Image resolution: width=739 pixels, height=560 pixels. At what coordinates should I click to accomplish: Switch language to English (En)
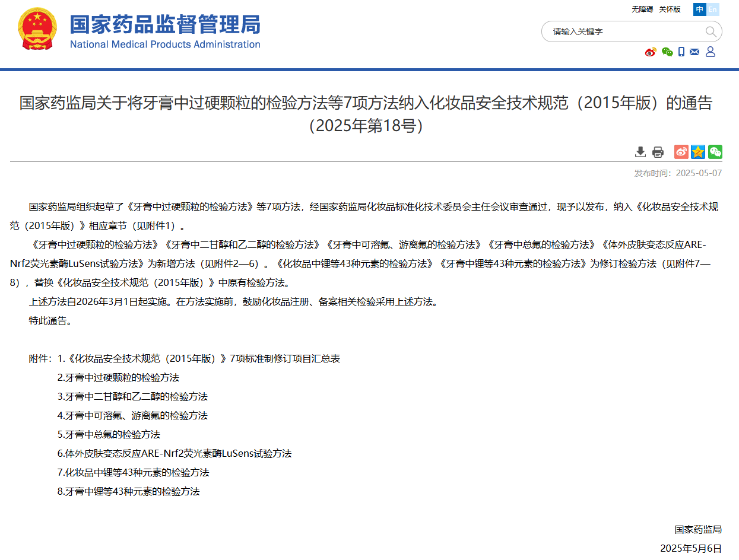pos(713,9)
